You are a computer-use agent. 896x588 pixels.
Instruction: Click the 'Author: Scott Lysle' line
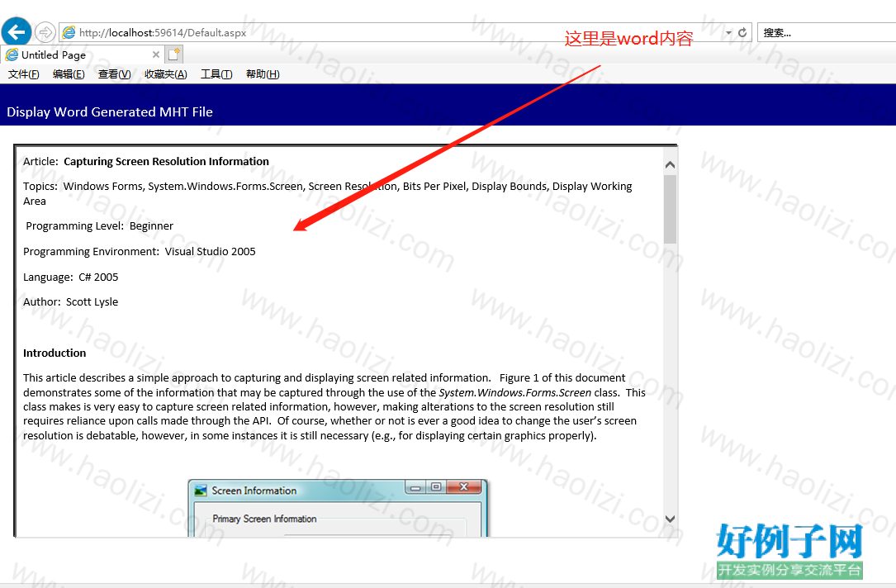click(x=71, y=302)
